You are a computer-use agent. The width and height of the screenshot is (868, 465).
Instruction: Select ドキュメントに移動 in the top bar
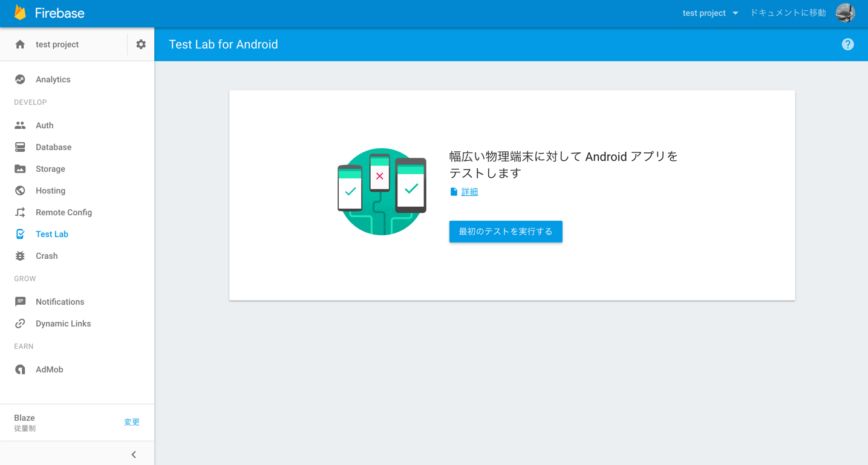[x=787, y=12]
